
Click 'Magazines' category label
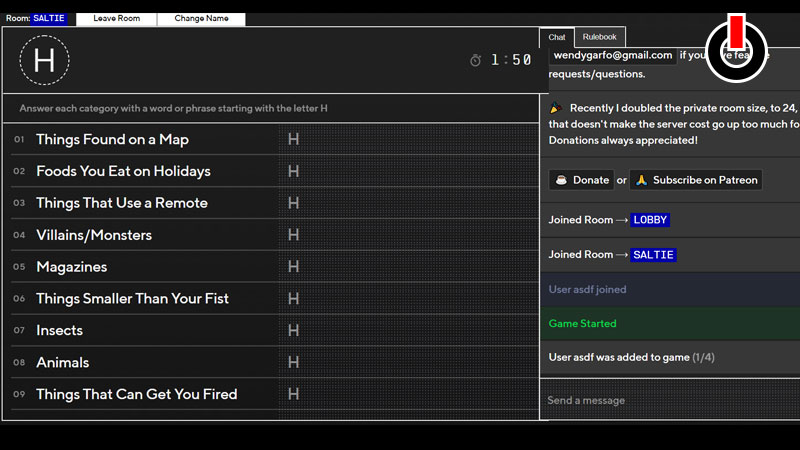[x=71, y=267]
